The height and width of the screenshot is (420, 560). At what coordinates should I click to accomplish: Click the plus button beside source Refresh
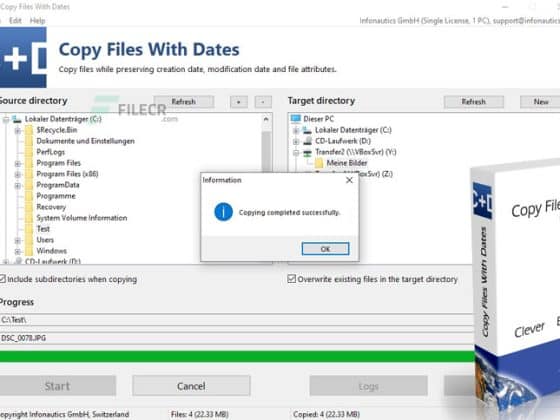pyautogui.click(x=239, y=102)
